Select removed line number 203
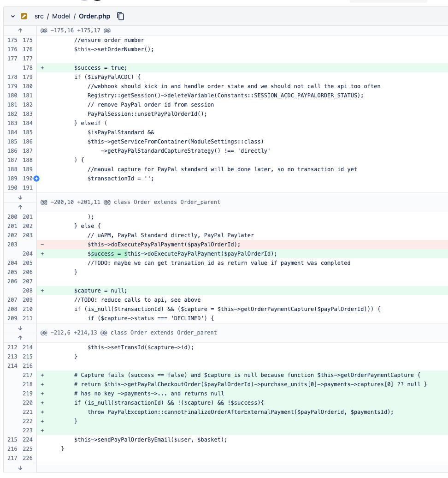Viewport: 448px width, 478px height. 12,244
